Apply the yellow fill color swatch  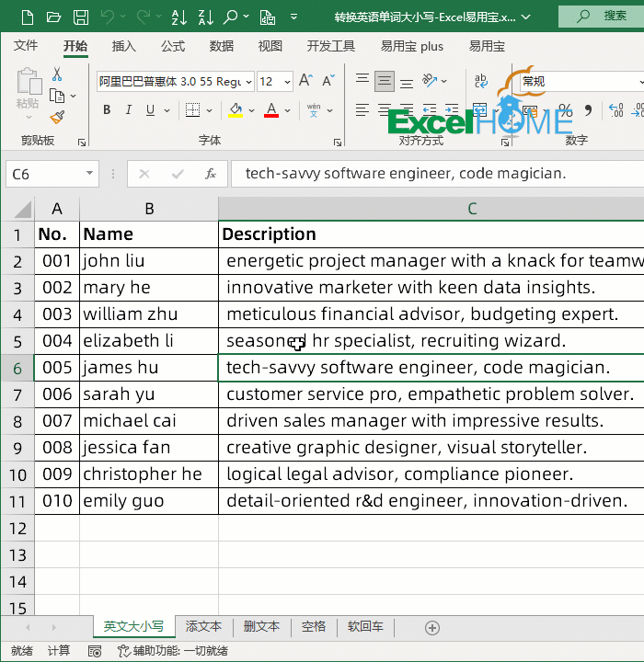(236, 110)
